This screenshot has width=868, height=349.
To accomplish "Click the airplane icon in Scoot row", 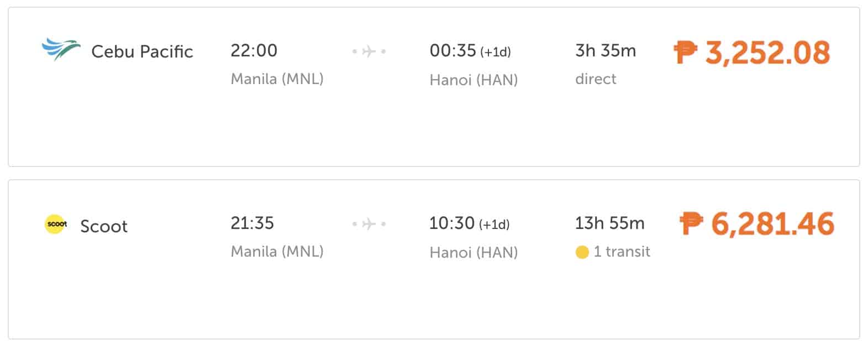I will (x=369, y=224).
